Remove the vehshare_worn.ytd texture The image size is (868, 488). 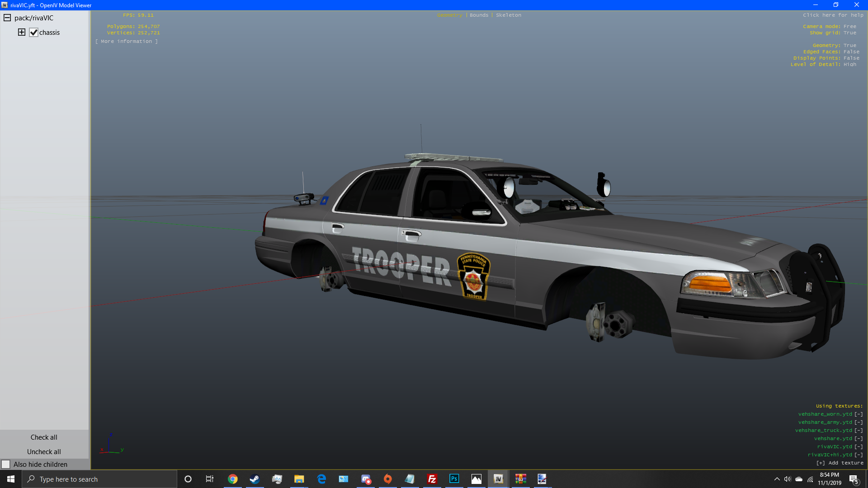tap(859, 414)
